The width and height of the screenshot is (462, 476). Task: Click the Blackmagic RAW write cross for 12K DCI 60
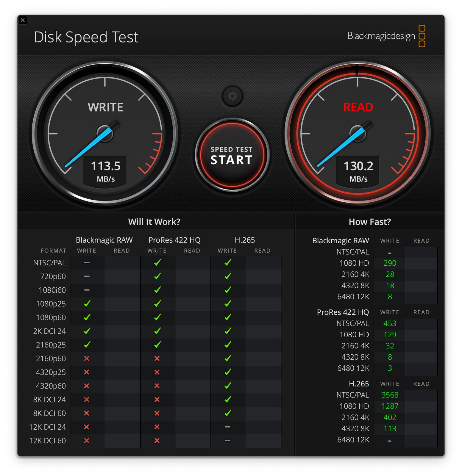coord(87,441)
